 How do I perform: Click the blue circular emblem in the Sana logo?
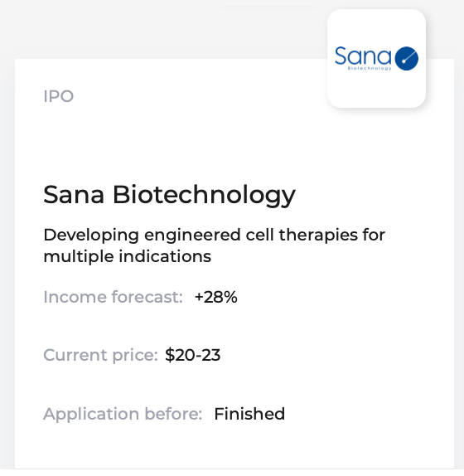(x=407, y=58)
